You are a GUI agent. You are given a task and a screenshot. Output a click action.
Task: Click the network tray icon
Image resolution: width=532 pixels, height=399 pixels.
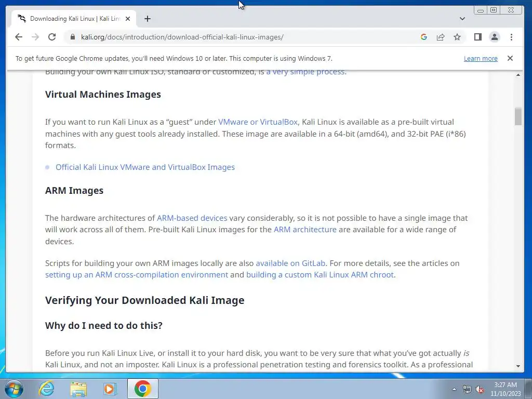tap(467, 389)
